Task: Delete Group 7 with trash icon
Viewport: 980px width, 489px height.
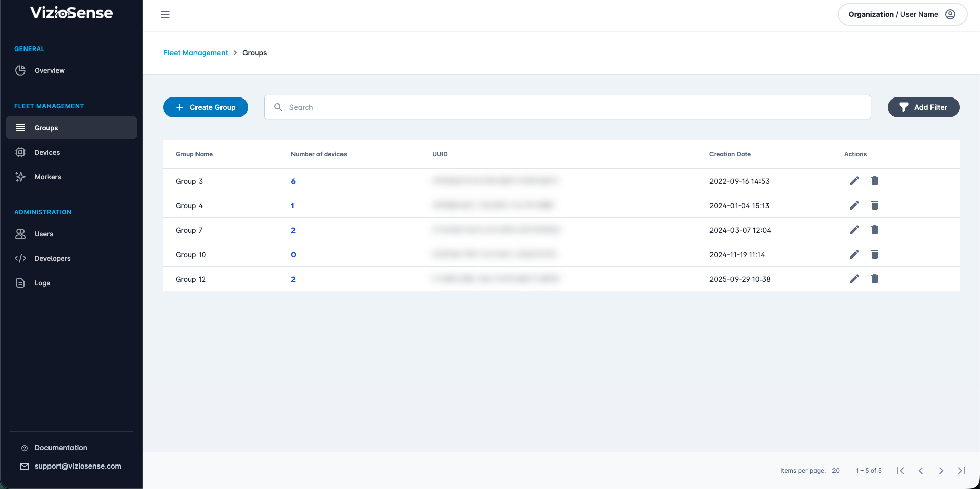Action: pos(875,230)
